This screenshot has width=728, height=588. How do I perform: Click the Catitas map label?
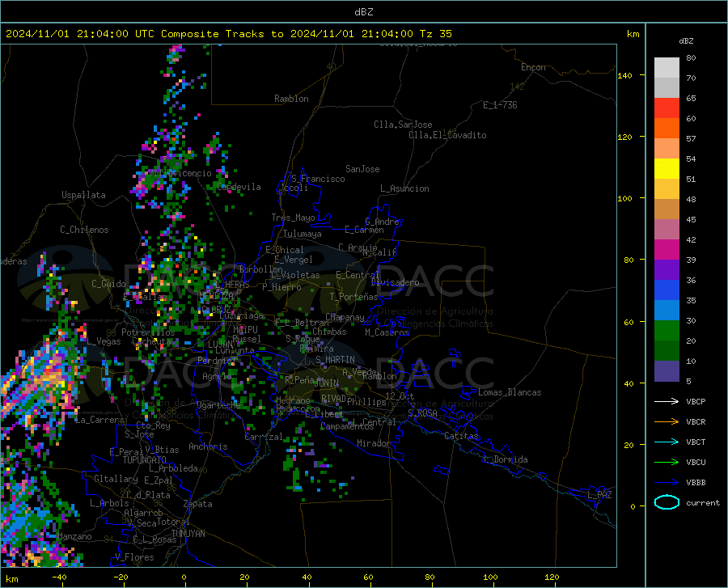coord(461,436)
